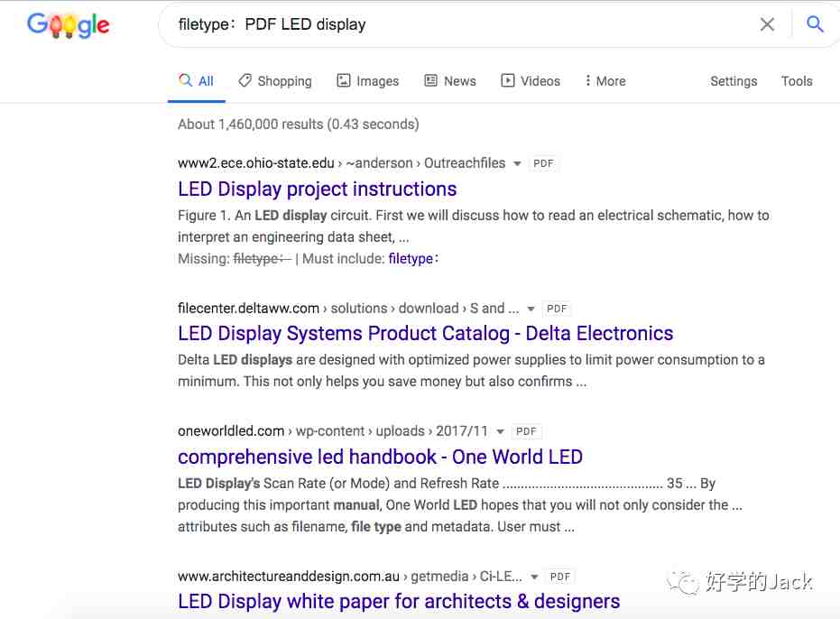The width and height of the screenshot is (840, 619).
Task: Expand the arrow beside architectureanddesign.com.au URL
Action: (x=534, y=577)
